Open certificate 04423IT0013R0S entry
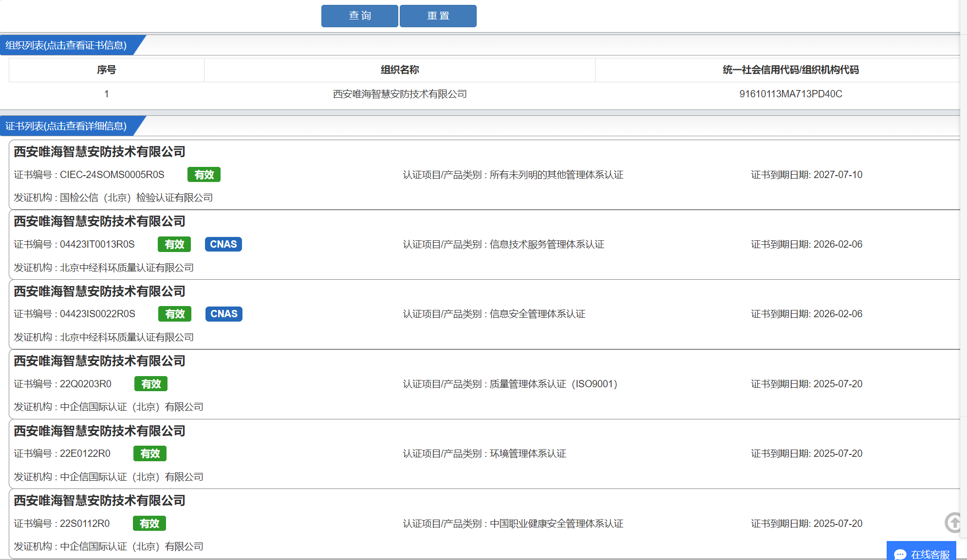Screen dimensions: 967x560 [484, 245]
